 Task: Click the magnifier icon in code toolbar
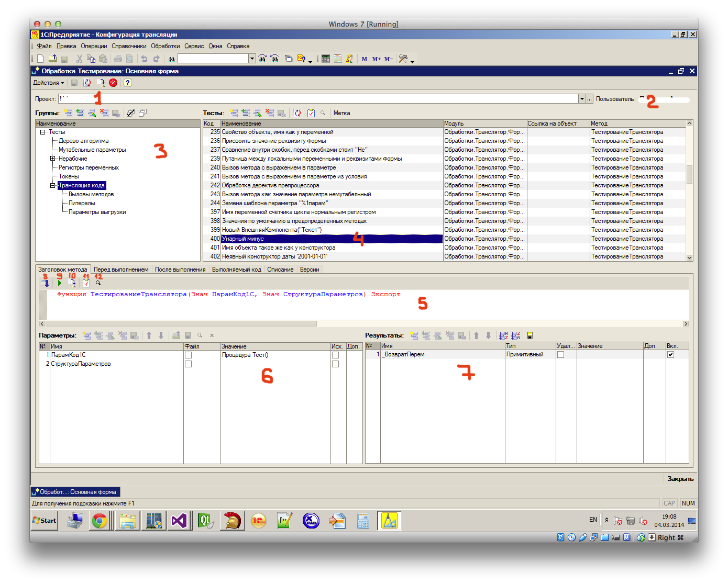[x=98, y=283]
